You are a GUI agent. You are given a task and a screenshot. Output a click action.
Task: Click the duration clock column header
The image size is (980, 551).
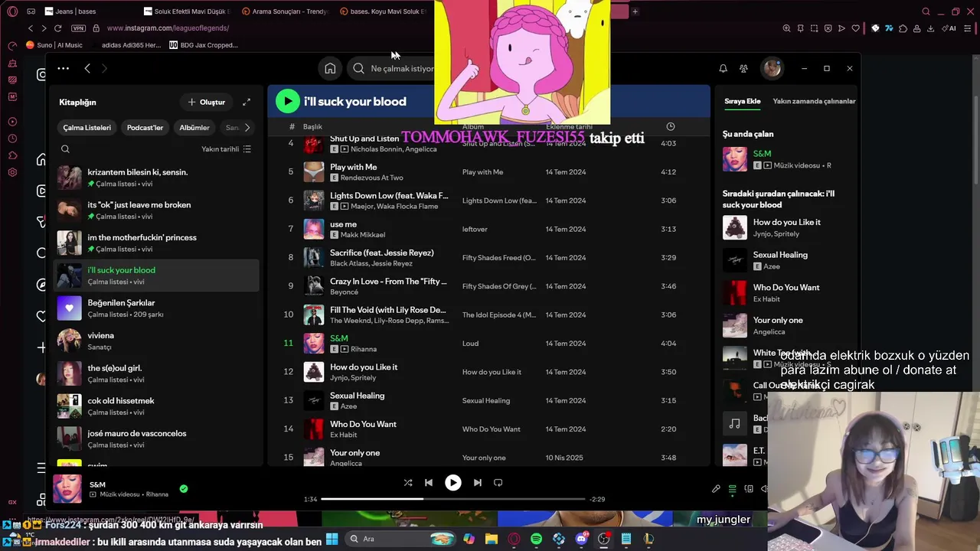click(x=670, y=126)
